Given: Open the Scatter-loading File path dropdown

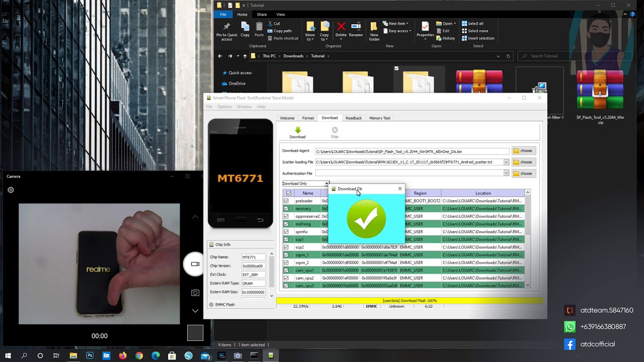Looking at the screenshot, I should [x=506, y=162].
